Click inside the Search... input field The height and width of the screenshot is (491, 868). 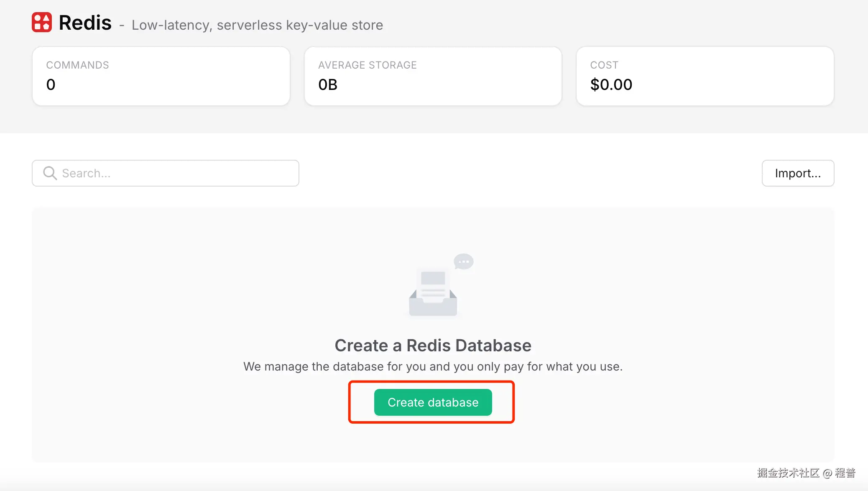click(167, 173)
